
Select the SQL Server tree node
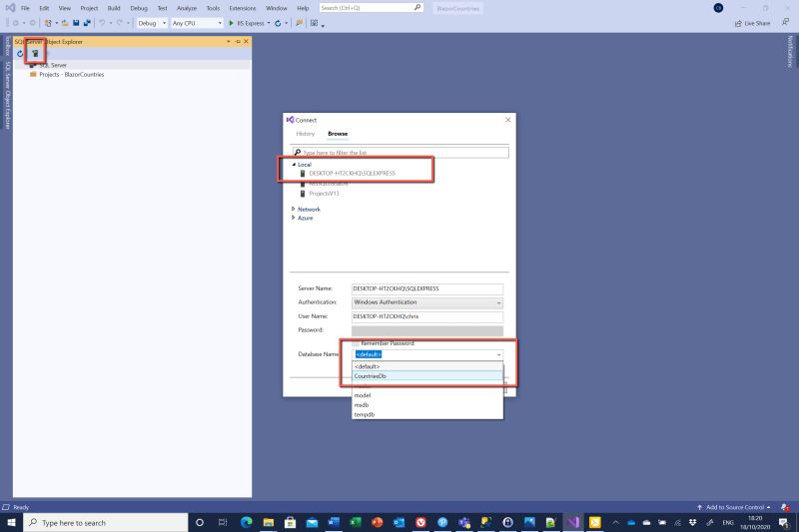[53, 65]
